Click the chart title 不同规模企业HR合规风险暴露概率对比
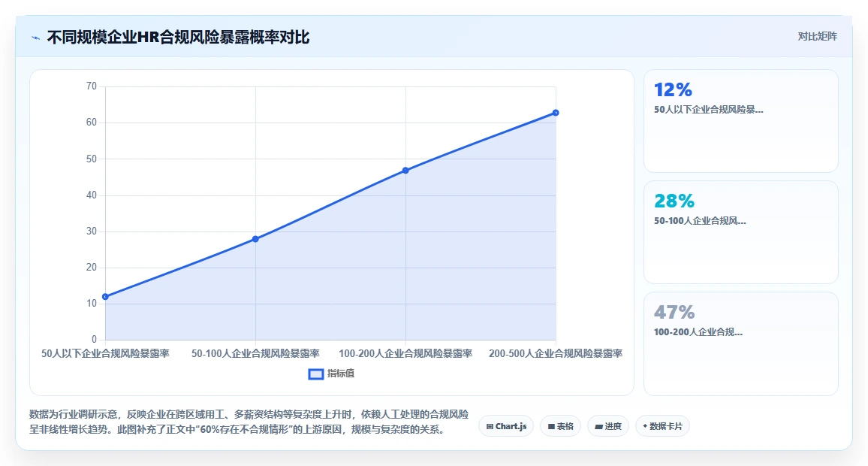 point(178,37)
